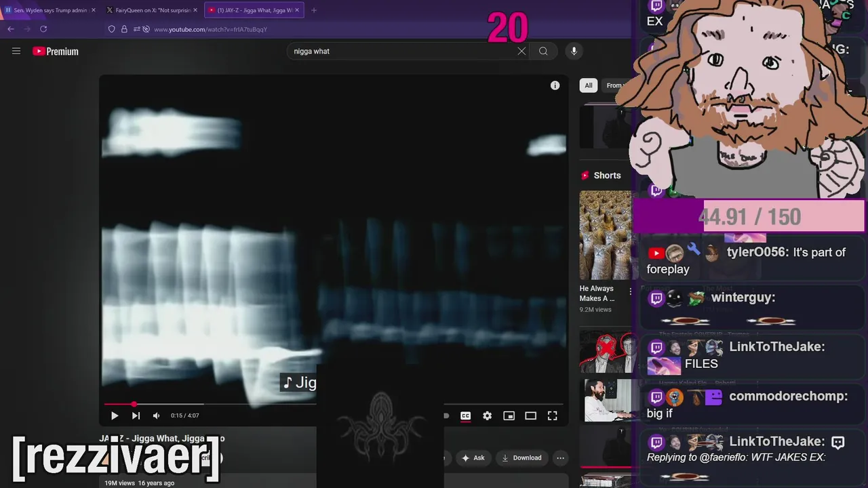Select the From filter chip

click(x=615, y=85)
